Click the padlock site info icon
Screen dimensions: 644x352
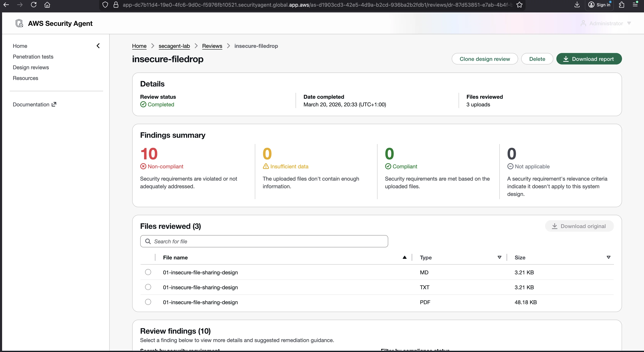116,5
